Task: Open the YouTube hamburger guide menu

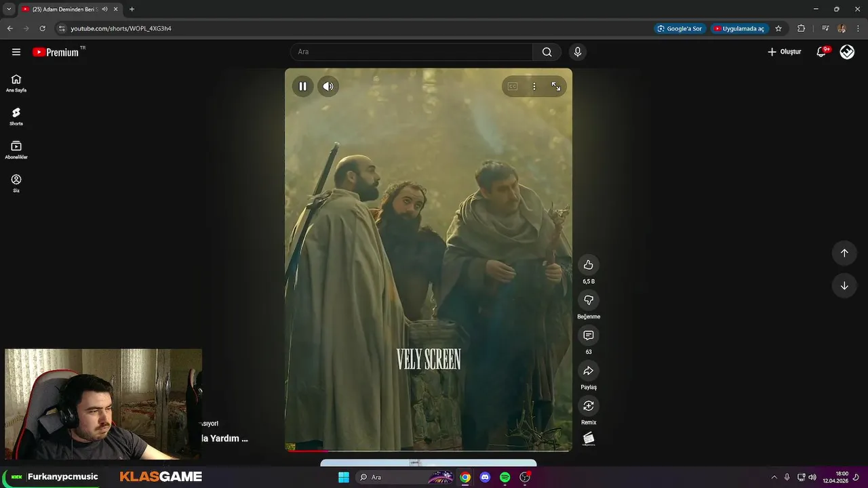Action: (16, 52)
